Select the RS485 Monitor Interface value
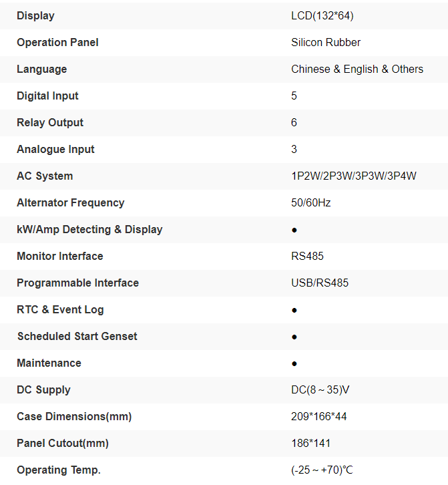This screenshot has height=485, width=448. [308, 256]
